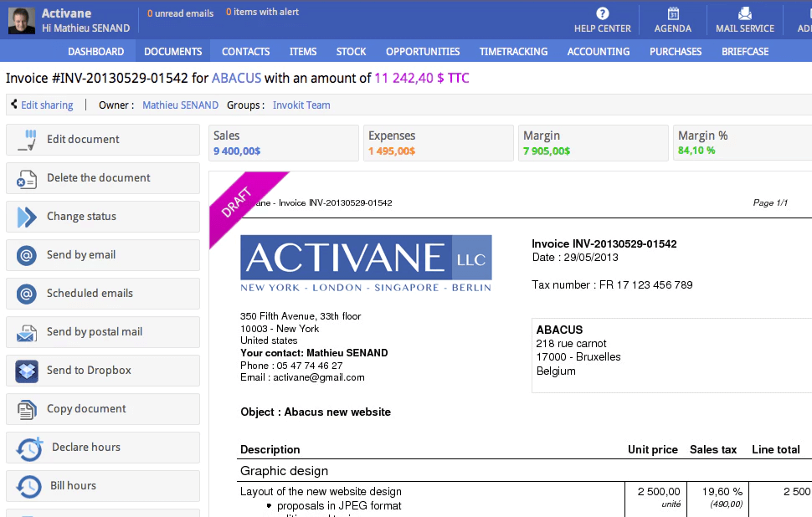Click the Send by email @ icon
The image size is (812, 517).
(27, 255)
